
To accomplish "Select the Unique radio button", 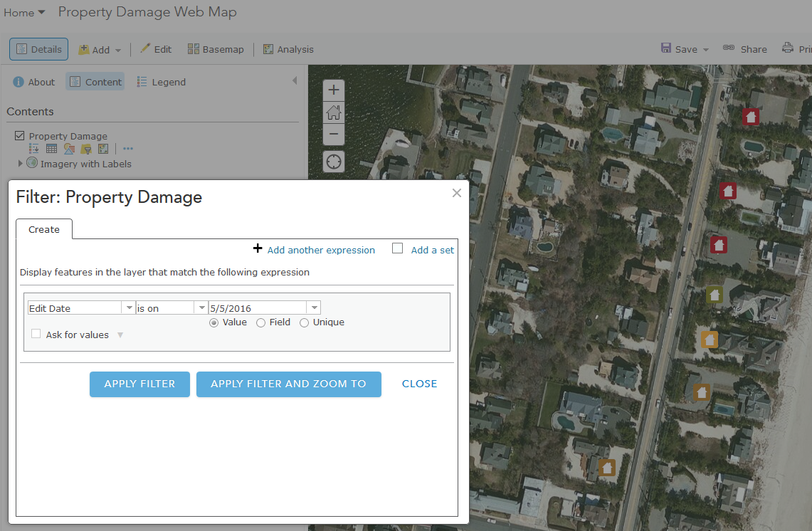I will [304, 322].
